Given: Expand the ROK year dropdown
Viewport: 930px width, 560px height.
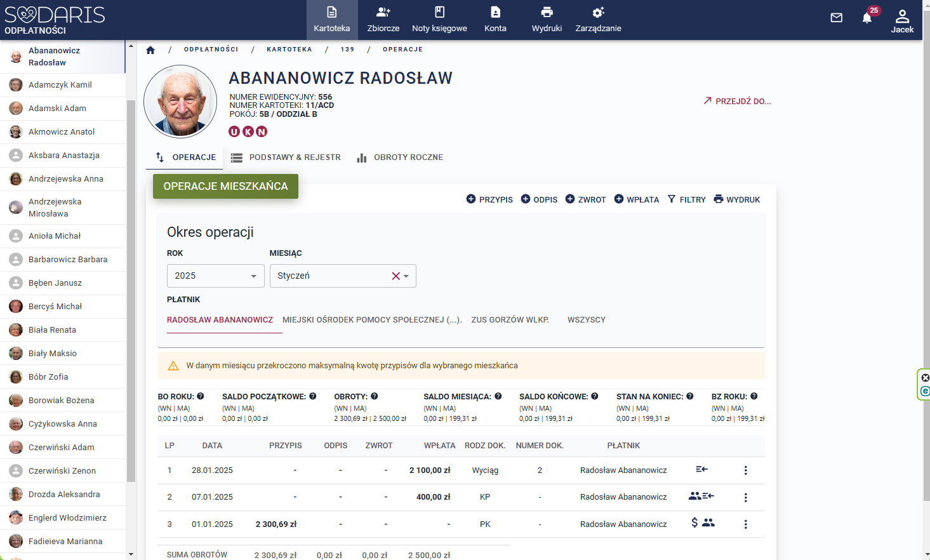Looking at the screenshot, I should pos(253,276).
